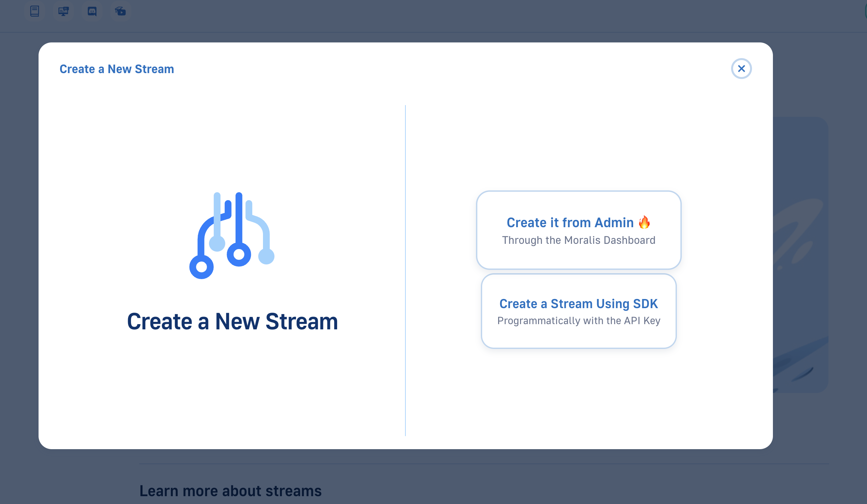Click the horizontal separator above Learn more
Screen dimensions: 867x504
point(482,464)
